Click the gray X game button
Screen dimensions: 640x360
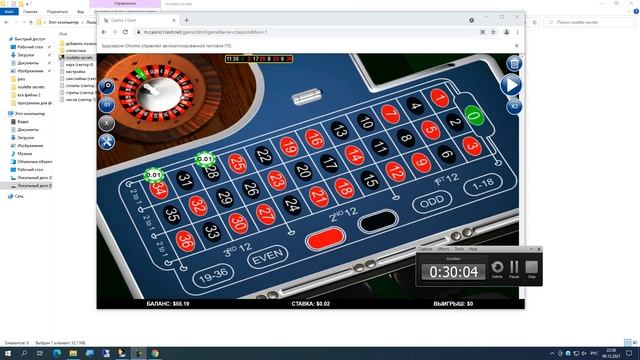click(107, 123)
